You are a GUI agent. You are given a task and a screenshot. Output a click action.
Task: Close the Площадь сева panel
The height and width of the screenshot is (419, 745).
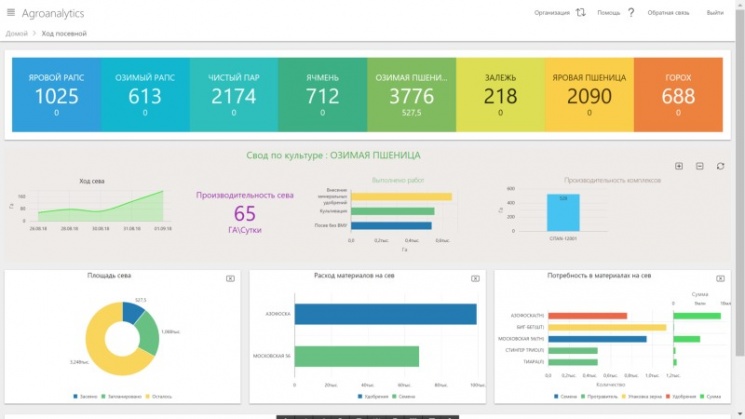click(230, 278)
